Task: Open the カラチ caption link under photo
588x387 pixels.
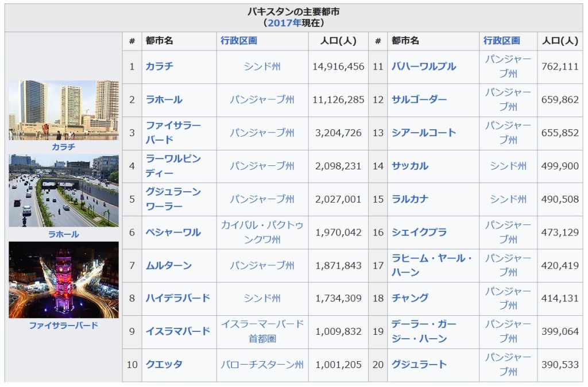Action: [63, 146]
